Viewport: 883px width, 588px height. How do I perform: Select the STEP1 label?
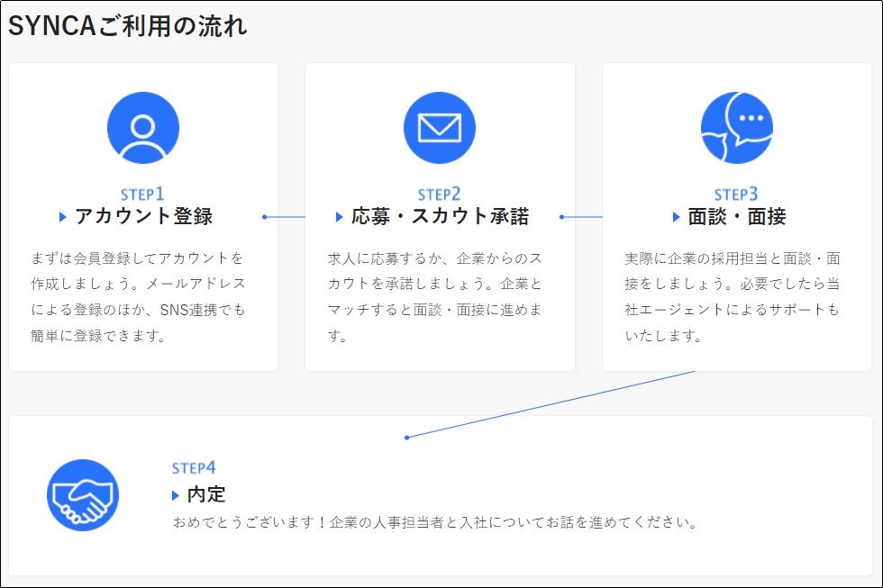[x=142, y=194]
